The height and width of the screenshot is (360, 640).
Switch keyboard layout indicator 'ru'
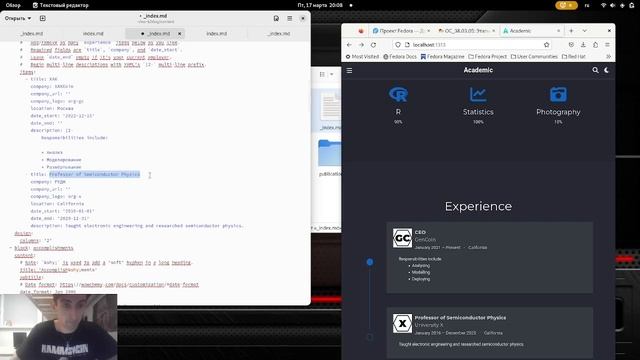point(587,5)
